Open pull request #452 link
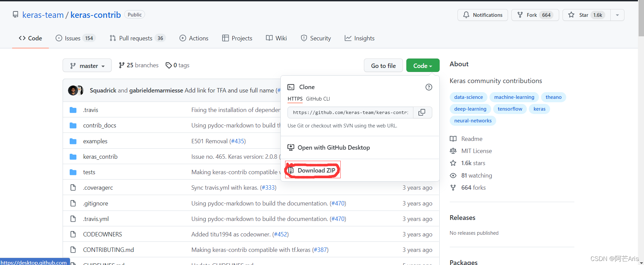 point(280,234)
